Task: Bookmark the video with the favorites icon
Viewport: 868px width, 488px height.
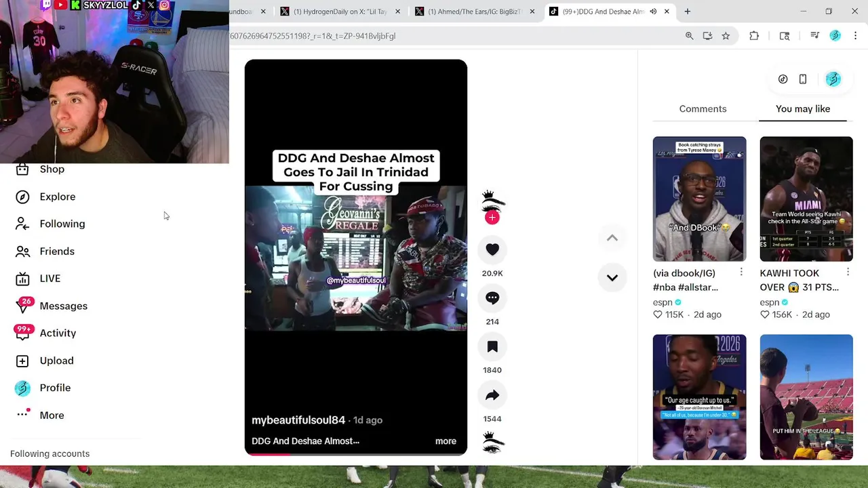Action: pos(492,346)
